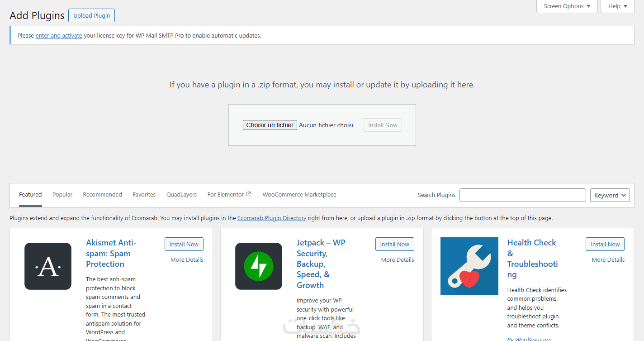
Task: Click the Akismet Anti-spam plugin icon
Action: coord(48,266)
